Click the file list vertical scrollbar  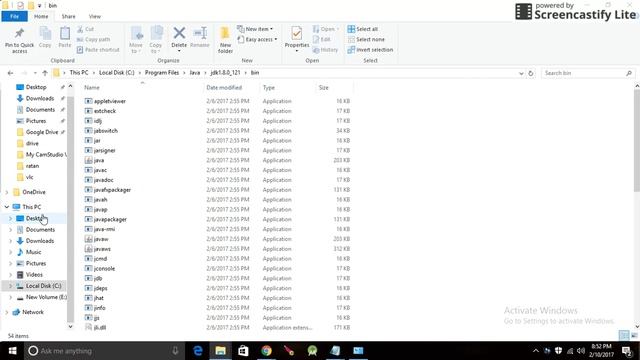637,140
